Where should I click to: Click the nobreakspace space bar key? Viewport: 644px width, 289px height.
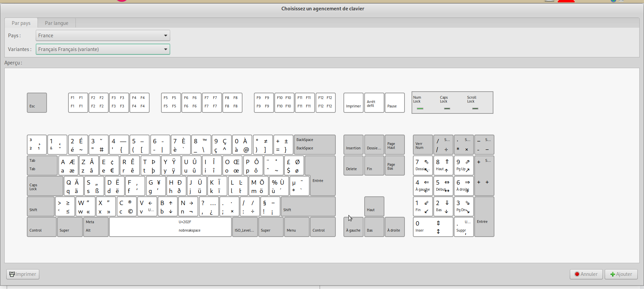(170, 227)
